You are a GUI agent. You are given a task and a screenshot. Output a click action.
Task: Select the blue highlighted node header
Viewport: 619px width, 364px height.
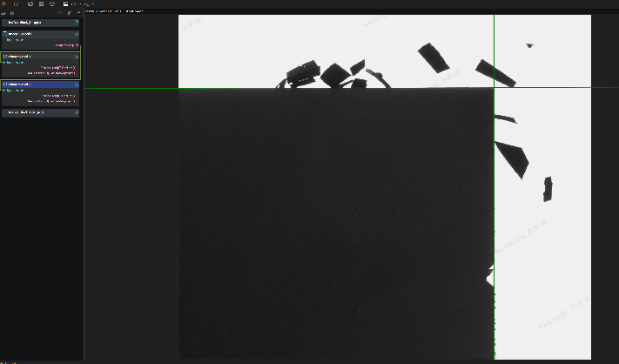tap(40, 84)
